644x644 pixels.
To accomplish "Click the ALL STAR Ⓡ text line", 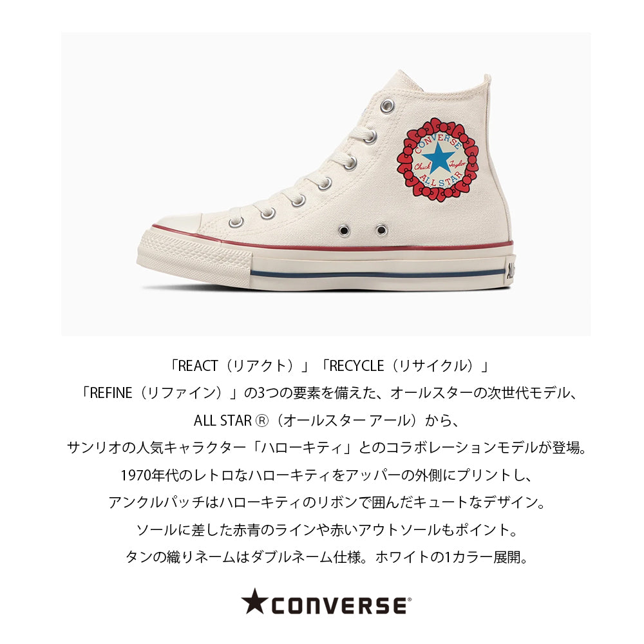I will click(x=326, y=420).
